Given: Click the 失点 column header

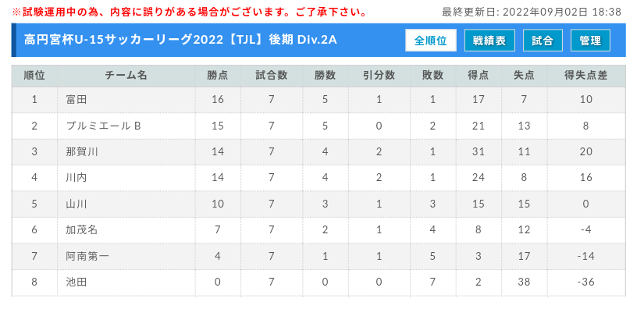Looking at the screenshot, I should click(524, 76).
